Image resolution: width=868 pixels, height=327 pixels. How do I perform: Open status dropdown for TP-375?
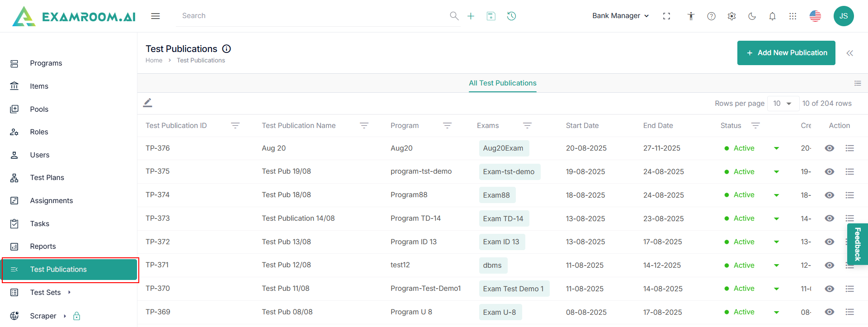coord(776,172)
